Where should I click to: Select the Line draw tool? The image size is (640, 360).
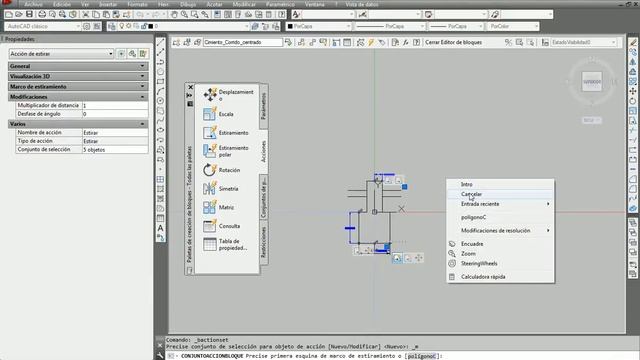coord(161,42)
